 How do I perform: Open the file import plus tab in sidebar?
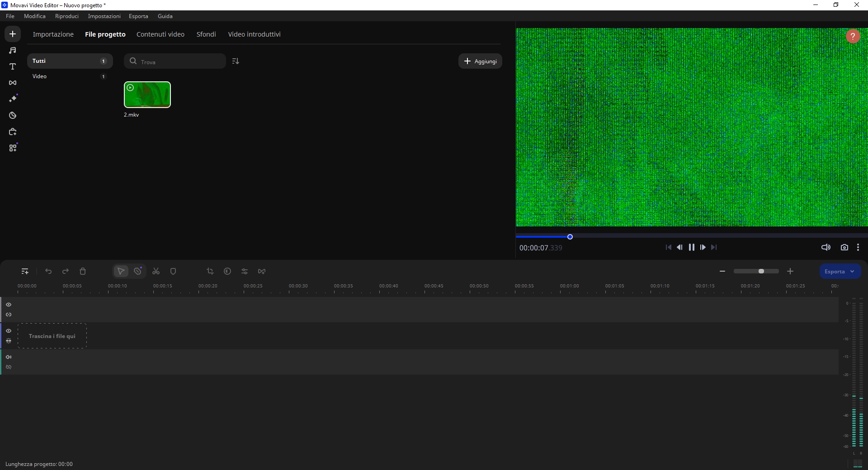point(13,34)
